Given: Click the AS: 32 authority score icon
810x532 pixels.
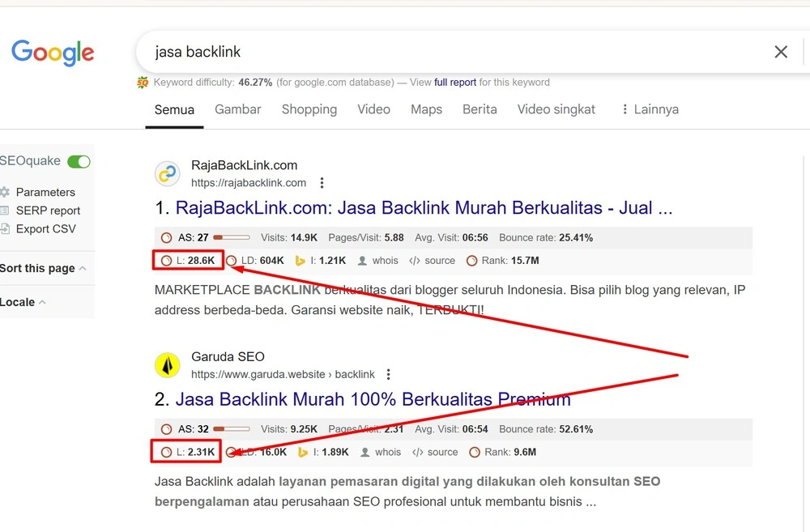Looking at the screenshot, I should (x=166, y=429).
